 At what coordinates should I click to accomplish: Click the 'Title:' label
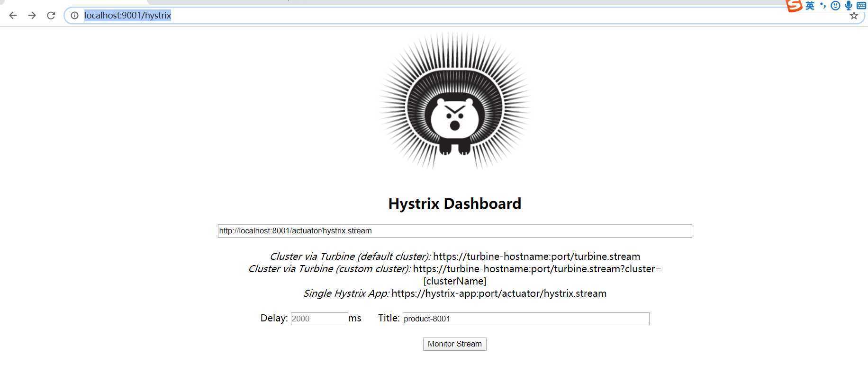pyautogui.click(x=389, y=318)
